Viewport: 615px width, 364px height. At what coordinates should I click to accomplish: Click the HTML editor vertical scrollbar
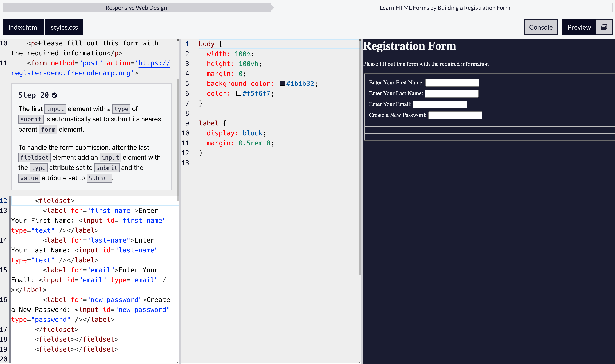178,140
